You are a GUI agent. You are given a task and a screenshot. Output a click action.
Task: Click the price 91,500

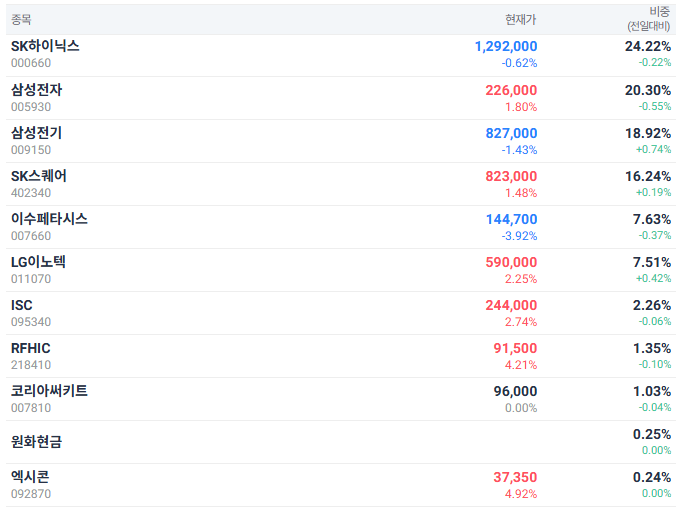point(515,348)
